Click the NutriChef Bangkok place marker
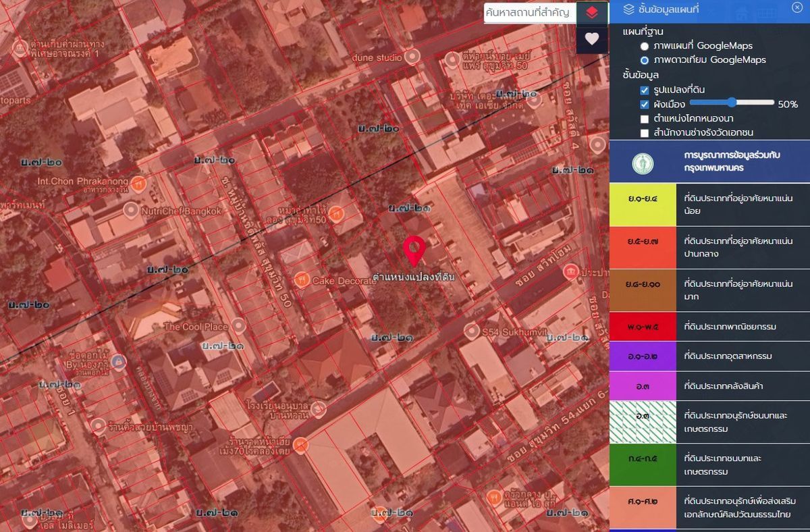 pyautogui.click(x=131, y=211)
